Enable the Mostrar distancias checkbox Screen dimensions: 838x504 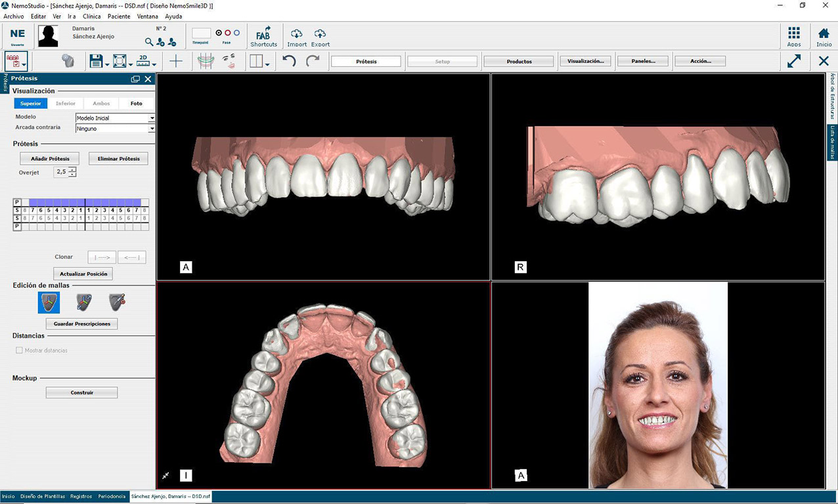(19, 350)
